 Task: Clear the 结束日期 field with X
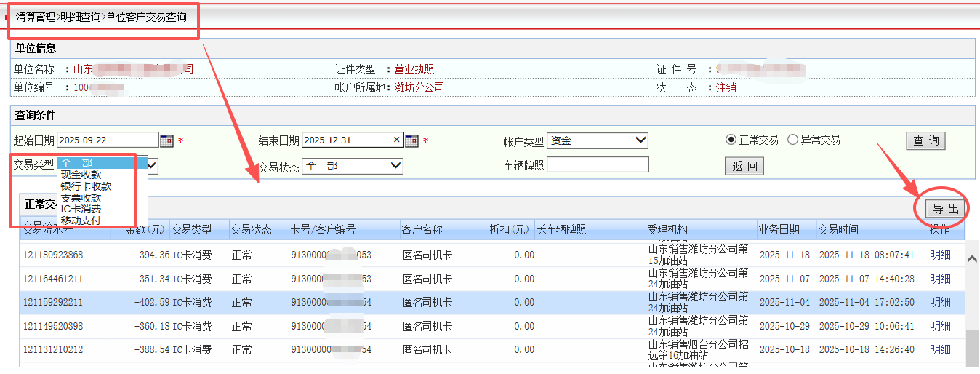pyautogui.click(x=397, y=140)
